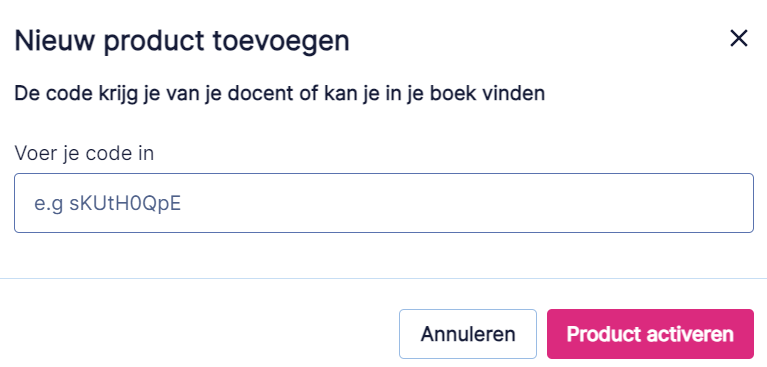The width and height of the screenshot is (767, 367).
Task: Click the empty area of the code textbox
Action: click(x=465, y=203)
